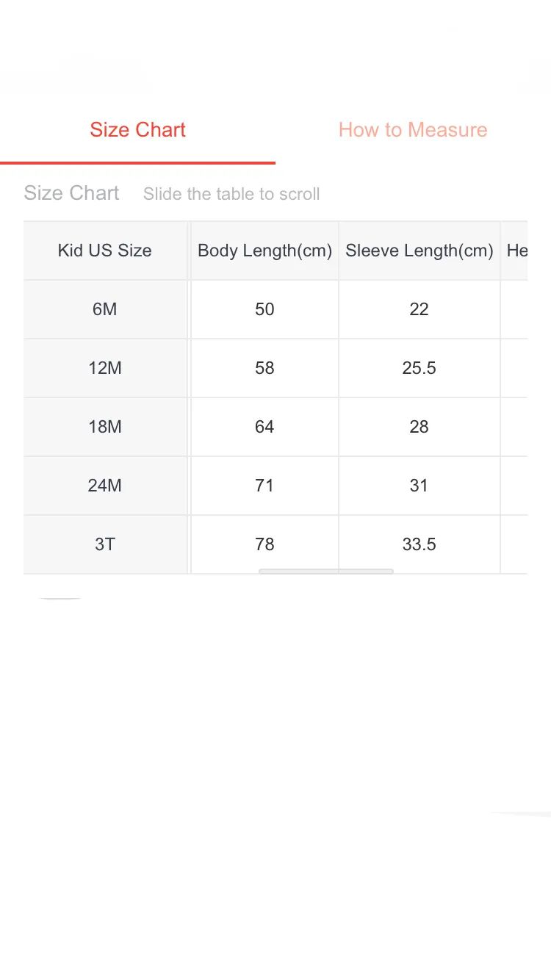
Task: Select the 24M size row label
Action: (x=105, y=486)
